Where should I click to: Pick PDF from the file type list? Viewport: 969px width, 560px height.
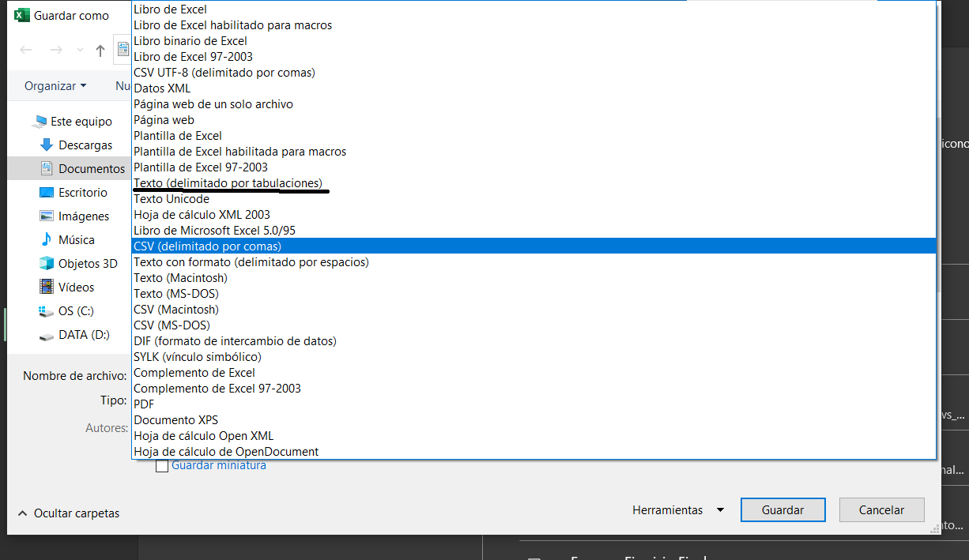tap(144, 404)
